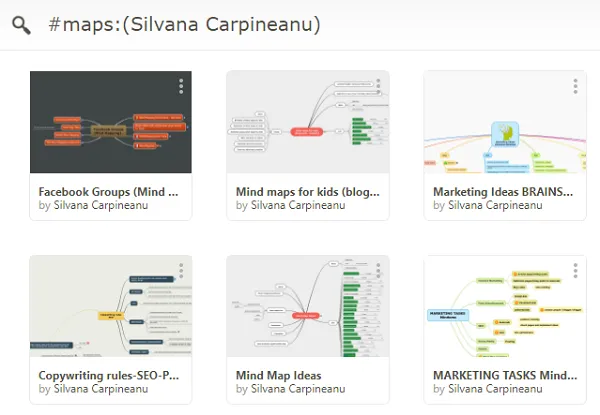The height and width of the screenshot is (415, 600).
Task: Open the MARKETING TASKS card options menu
Action: click(x=575, y=270)
